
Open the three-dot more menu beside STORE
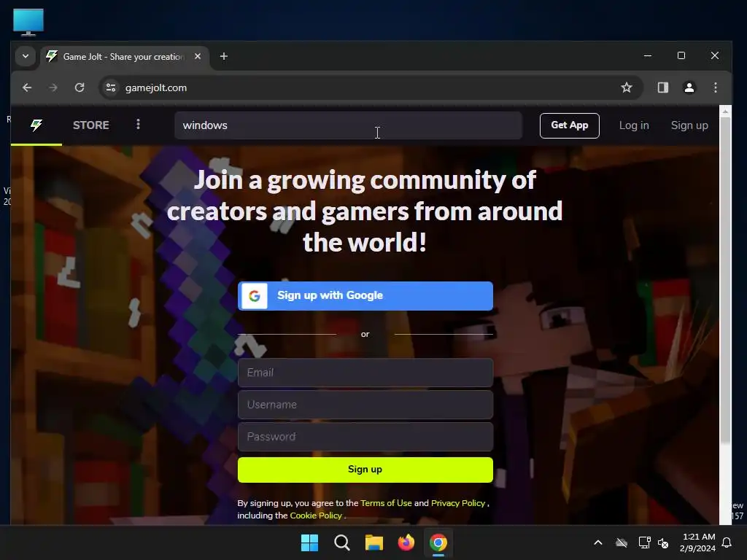click(138, 124)
